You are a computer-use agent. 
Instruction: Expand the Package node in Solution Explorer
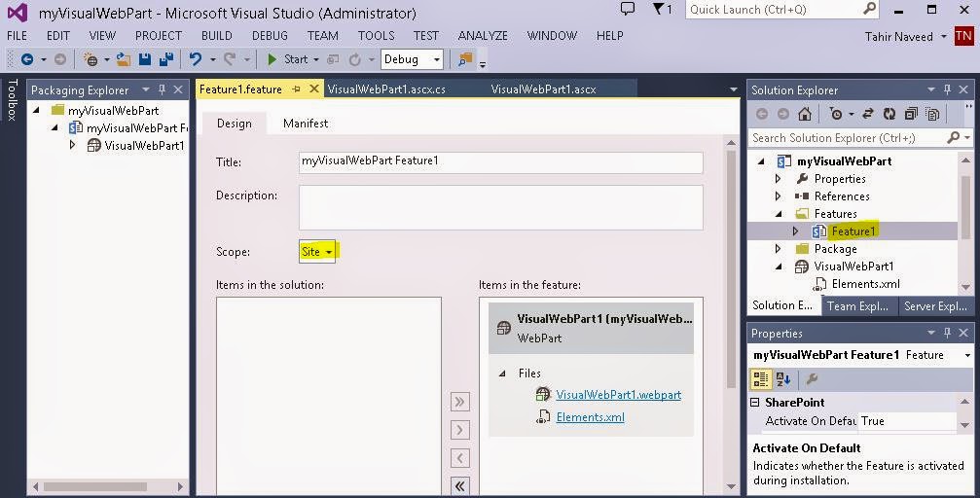pyautogui.click(x=779, y=249)
